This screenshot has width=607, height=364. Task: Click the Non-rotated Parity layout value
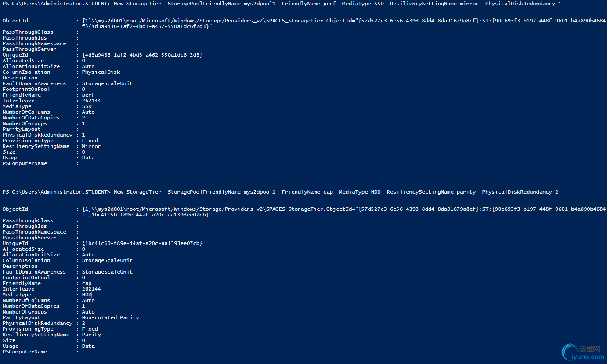111,317
